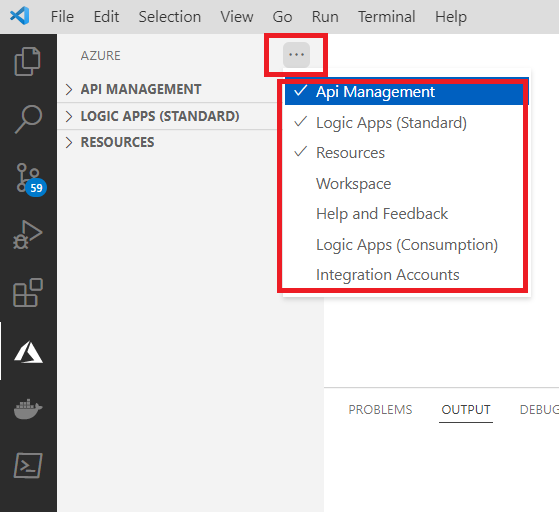Switch to the DEBUG console tab
The image size is (559, 512).
[x=539, y=410]
